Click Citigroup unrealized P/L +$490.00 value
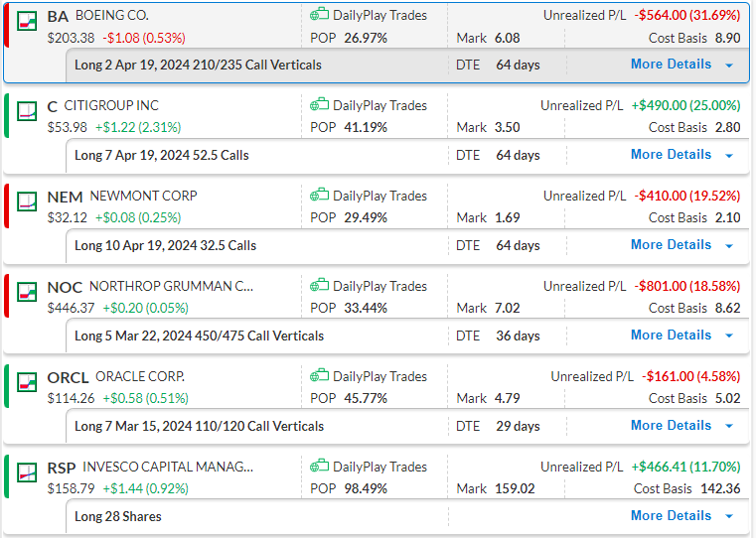 pyautogui.click(x=685, y=105)
